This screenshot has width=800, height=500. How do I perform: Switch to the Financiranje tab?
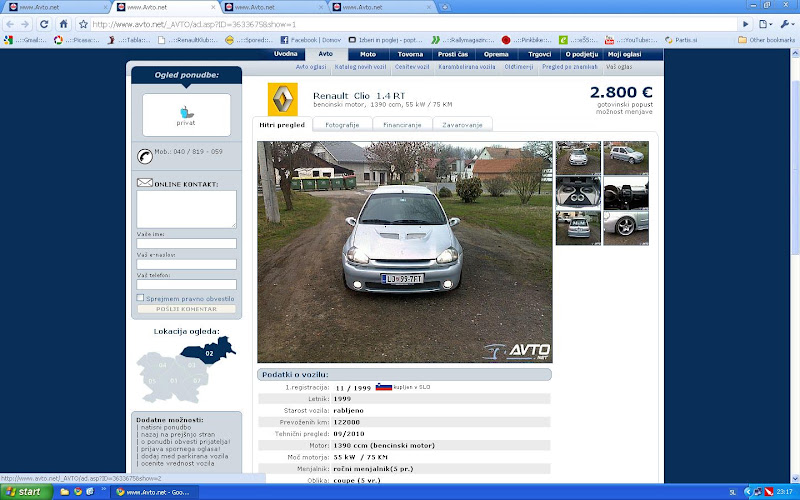pos(402,124)
